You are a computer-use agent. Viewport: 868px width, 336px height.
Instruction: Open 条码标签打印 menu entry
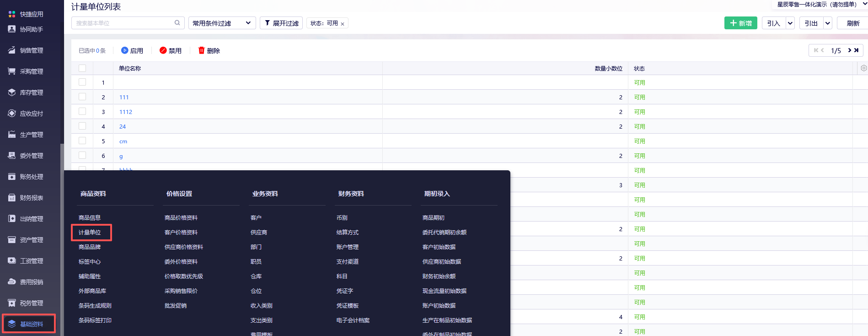pos(95,320)
